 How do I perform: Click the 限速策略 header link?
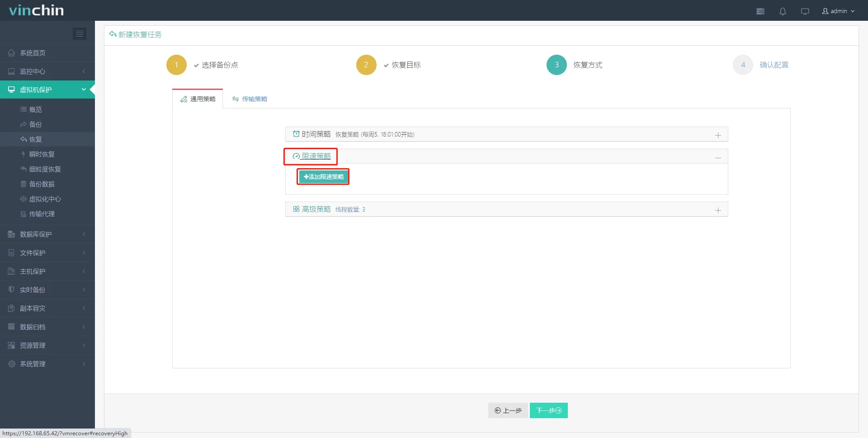[x=311, y=156]
